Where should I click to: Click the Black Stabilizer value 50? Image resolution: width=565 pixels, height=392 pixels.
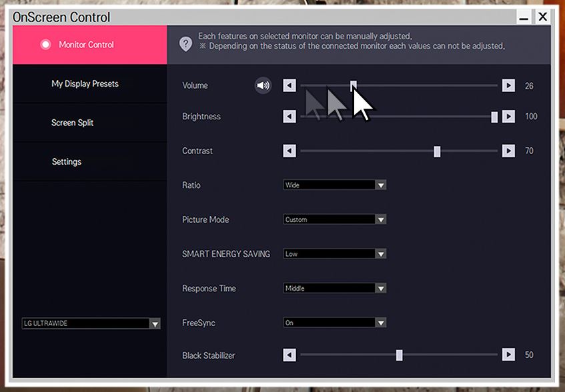click(529, 355)
